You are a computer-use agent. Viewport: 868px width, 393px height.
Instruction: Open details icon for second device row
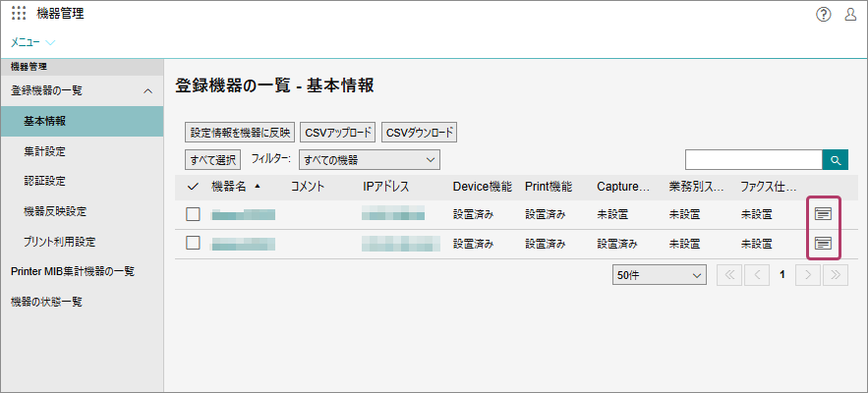click(823, 243)
